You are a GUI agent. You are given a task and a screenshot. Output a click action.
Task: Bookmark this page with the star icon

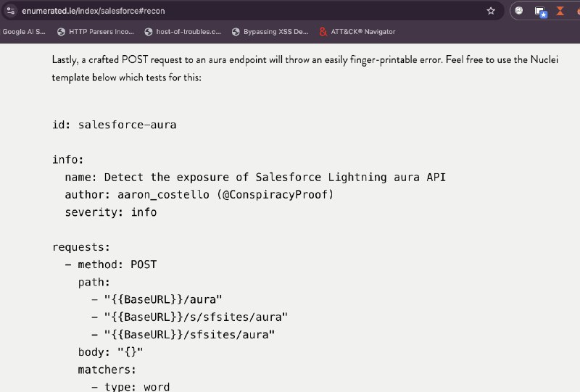[491, 11]
